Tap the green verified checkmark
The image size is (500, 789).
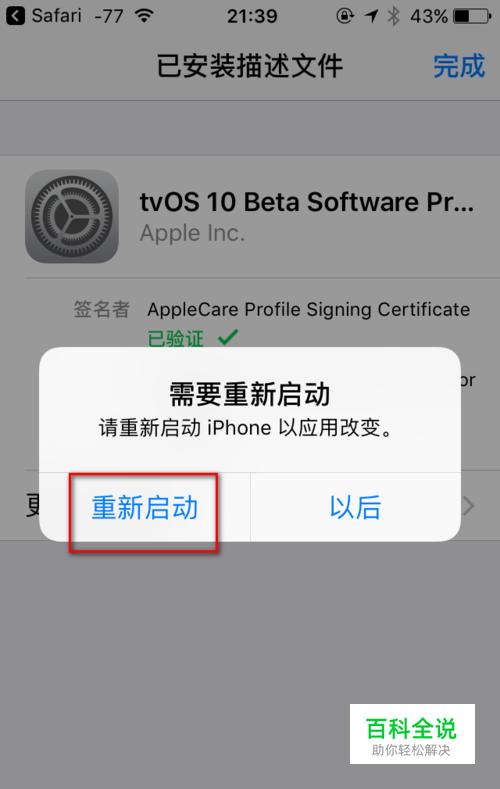coord(228,337)
